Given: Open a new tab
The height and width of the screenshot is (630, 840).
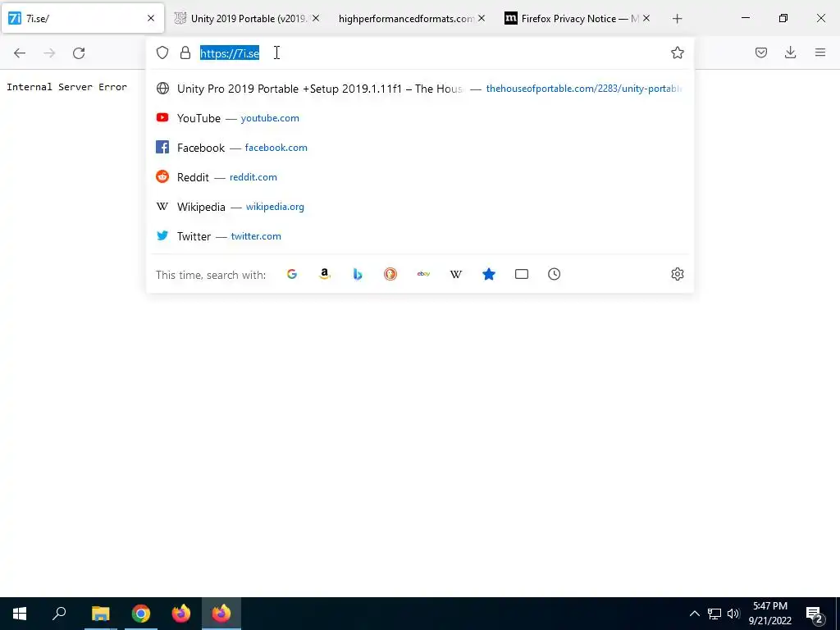Looking at the screenshot, I should [677, 19].
